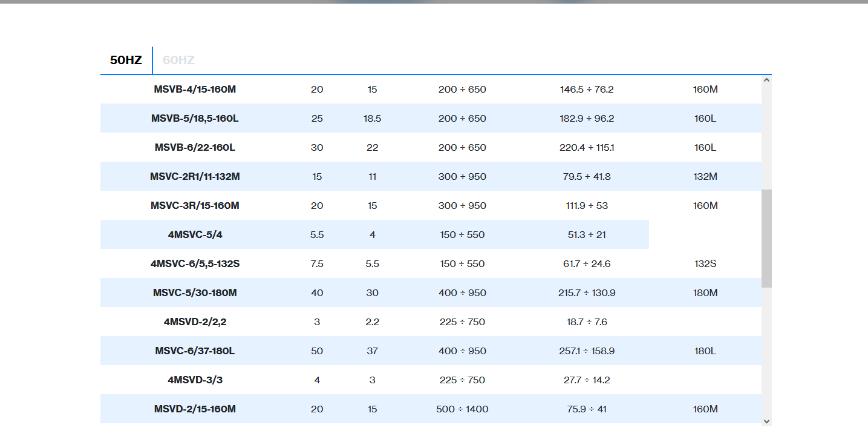Click the 4MSVC-5/4 model name
Image resolution: width=868 pixels, height=439 pixels.
195,235
